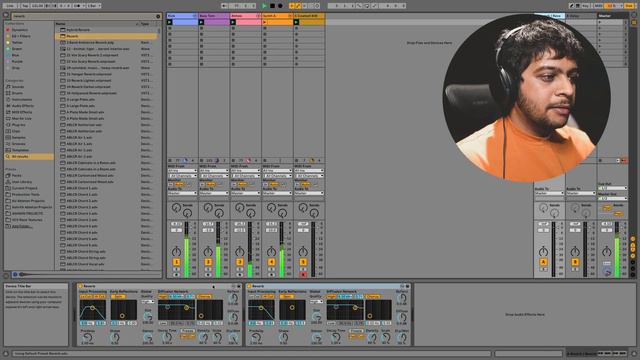
Task: Toggle track 4 activator button
Action: point(271,262)
